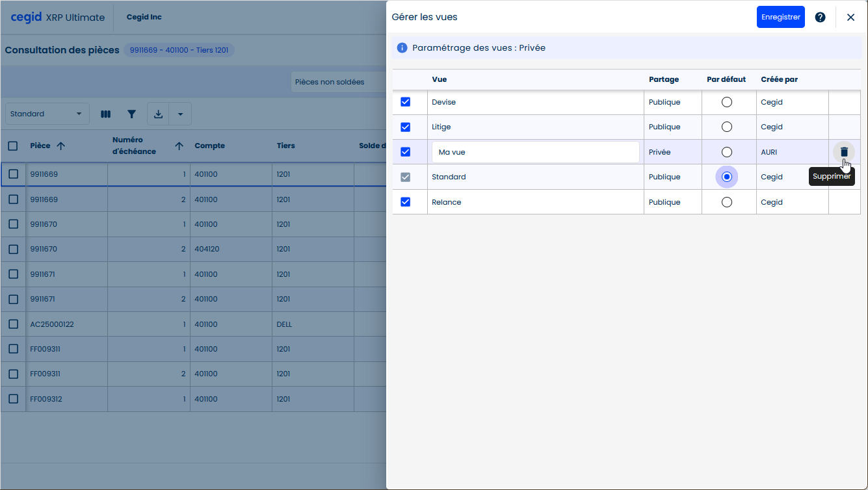Click the sort arrow next to Pièce

coord(61,146)
